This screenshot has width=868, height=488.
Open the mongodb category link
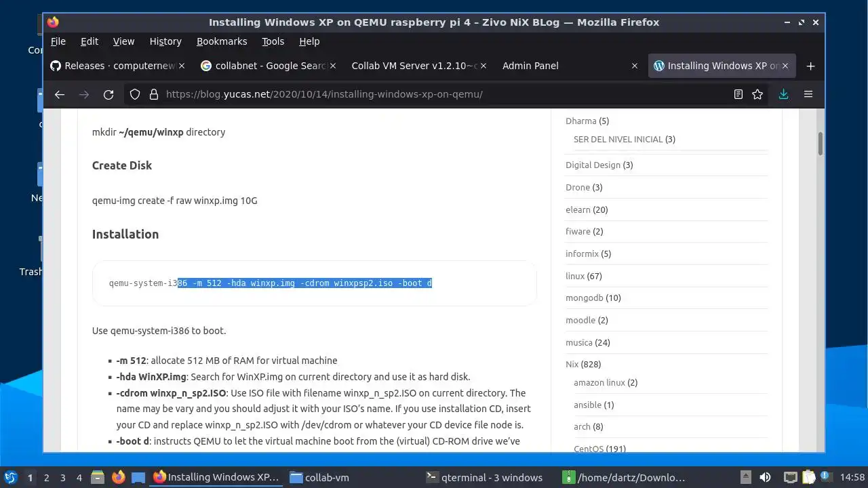(584, 298)
